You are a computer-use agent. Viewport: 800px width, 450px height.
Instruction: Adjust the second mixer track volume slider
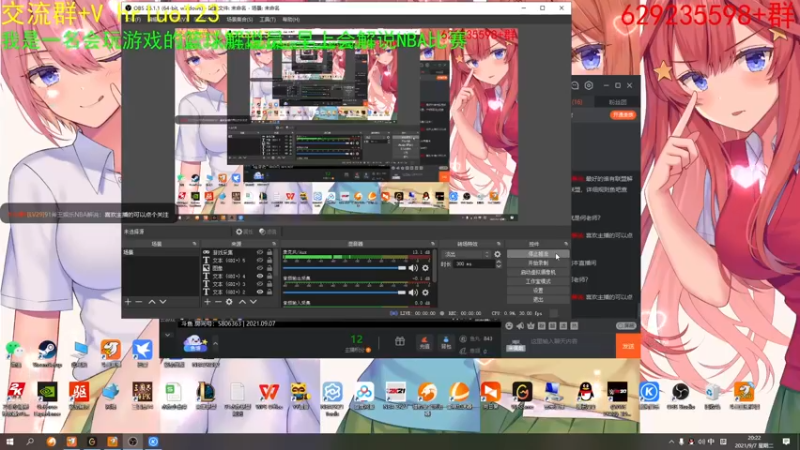coord(344,292)
